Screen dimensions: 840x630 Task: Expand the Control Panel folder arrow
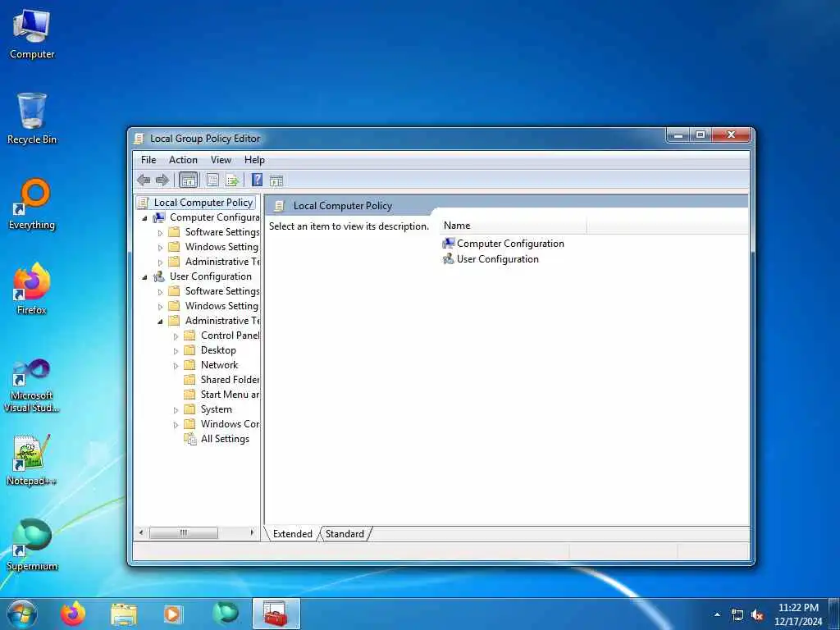[176, 336]
